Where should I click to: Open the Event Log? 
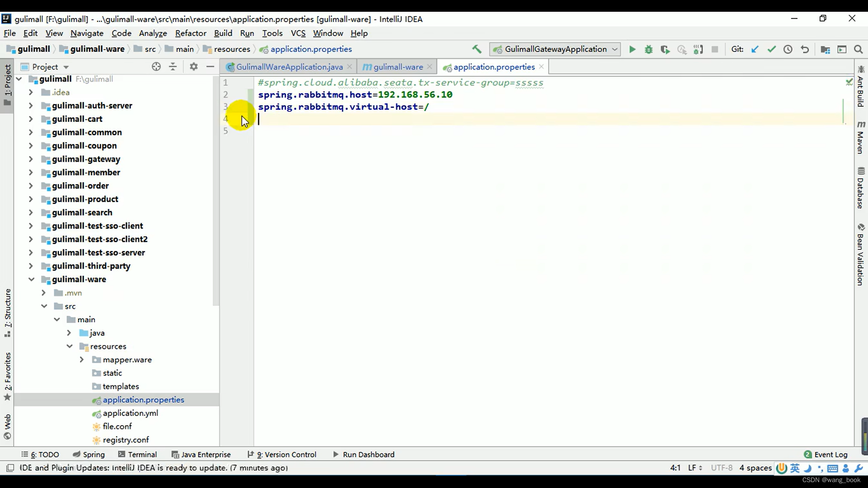pos(826,455)
